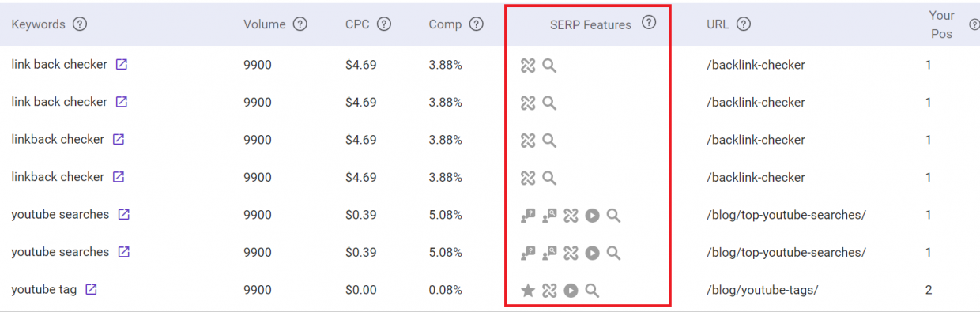Show help for the Comp column

pyautogui.click(x=476, y=24)
